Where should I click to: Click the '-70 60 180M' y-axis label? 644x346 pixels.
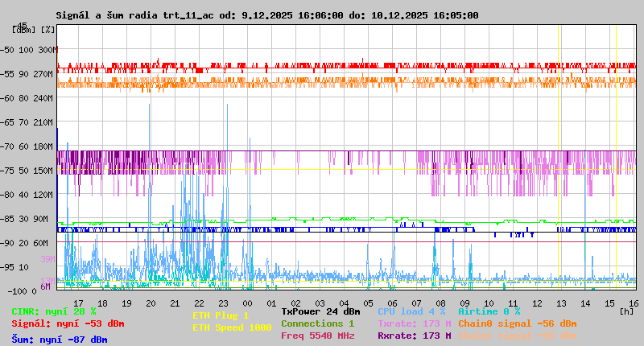(27, 146)
